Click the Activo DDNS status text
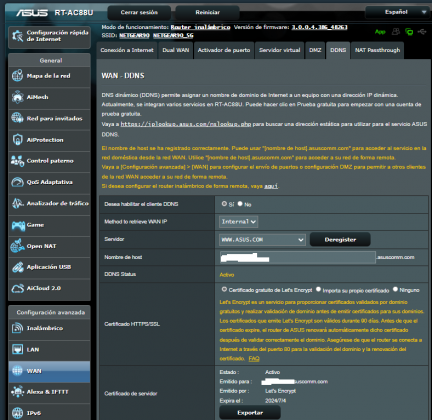Viewport: 432px width, 420px height. [x=227, y=275]
